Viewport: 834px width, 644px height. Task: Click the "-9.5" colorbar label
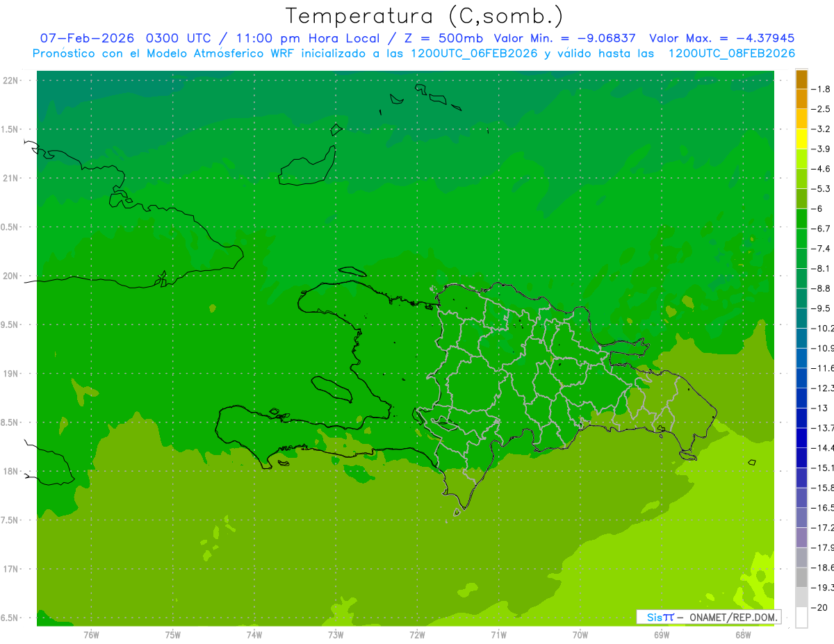822,308
